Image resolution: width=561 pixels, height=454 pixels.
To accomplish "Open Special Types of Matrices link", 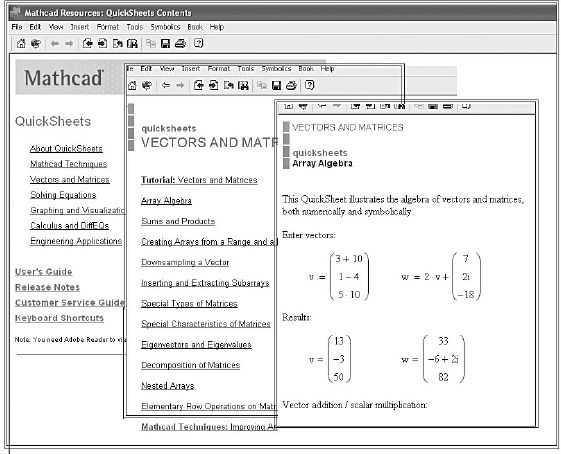I will coord(189,304).
